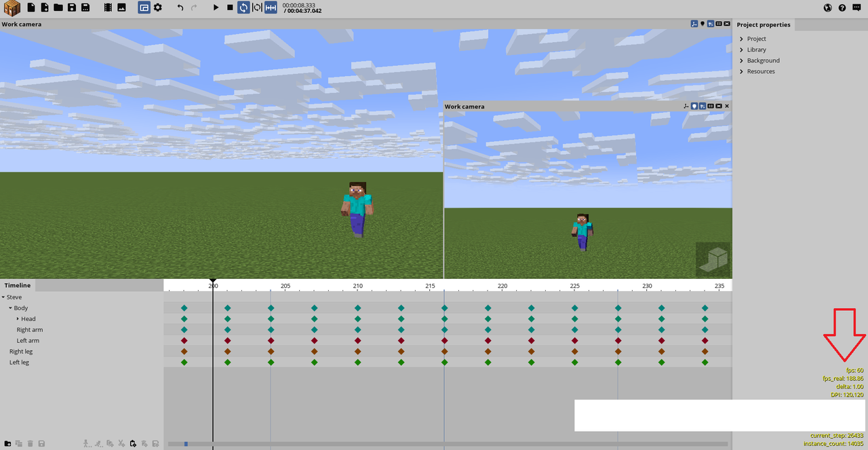Click the export keyframes icon
This screenshot has height=450, width=868.
point(156,443)
